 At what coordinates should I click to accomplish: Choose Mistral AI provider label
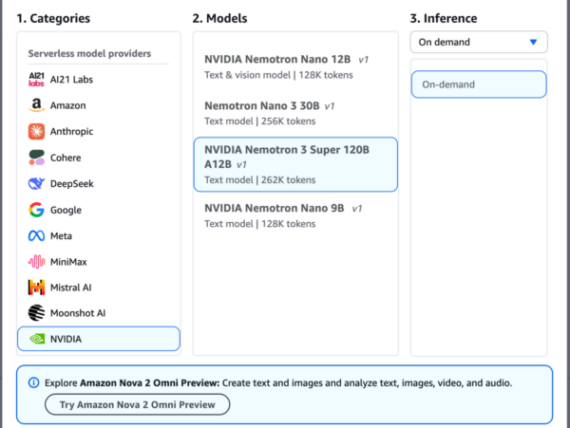point(71,288)
